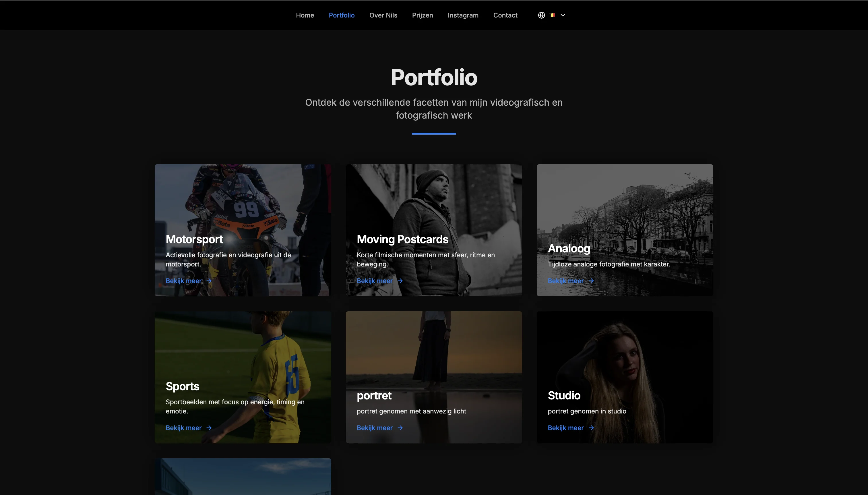
Task: Click the 'Ontdek de verschillende facetten' subtitle
Action: (x=434, y=109)
